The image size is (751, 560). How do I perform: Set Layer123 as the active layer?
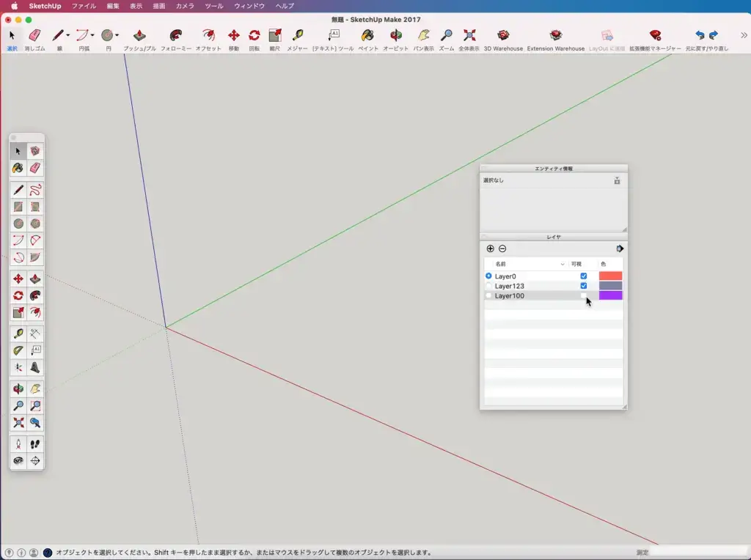(x=488, y=286)
